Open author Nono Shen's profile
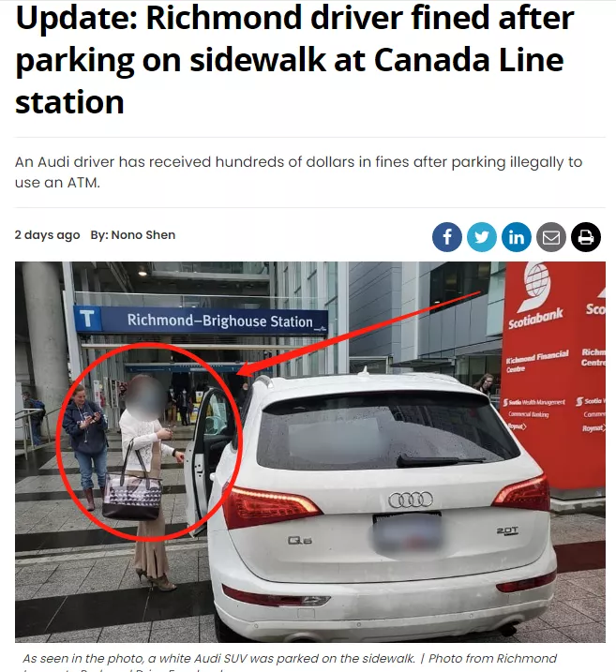The image size is (616, 672). coord(143,235)
